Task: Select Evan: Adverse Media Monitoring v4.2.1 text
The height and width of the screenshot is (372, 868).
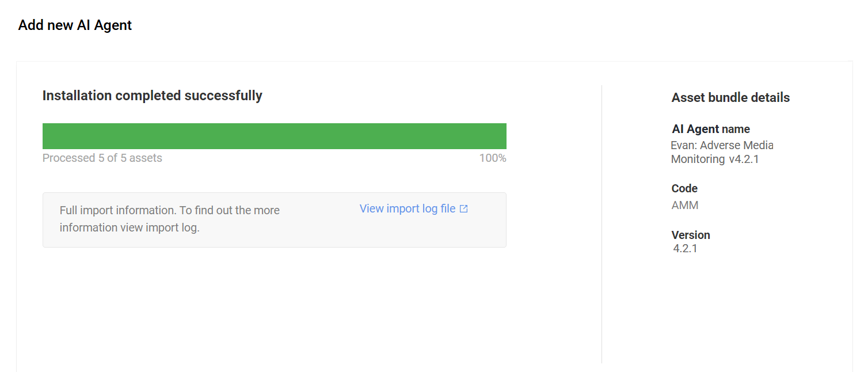Action: (722, 152)
